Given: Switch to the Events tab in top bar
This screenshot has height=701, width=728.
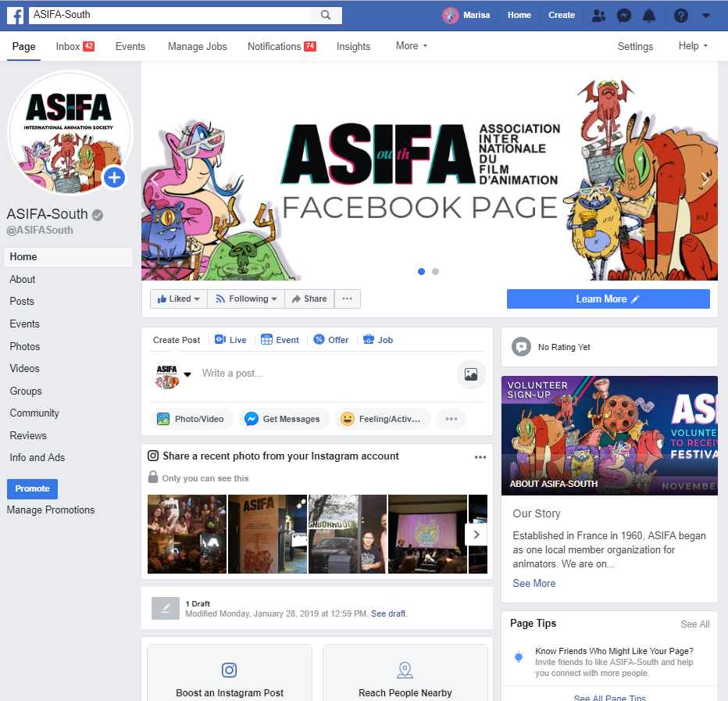Looking at the screenshot, I should click(130, 46).
